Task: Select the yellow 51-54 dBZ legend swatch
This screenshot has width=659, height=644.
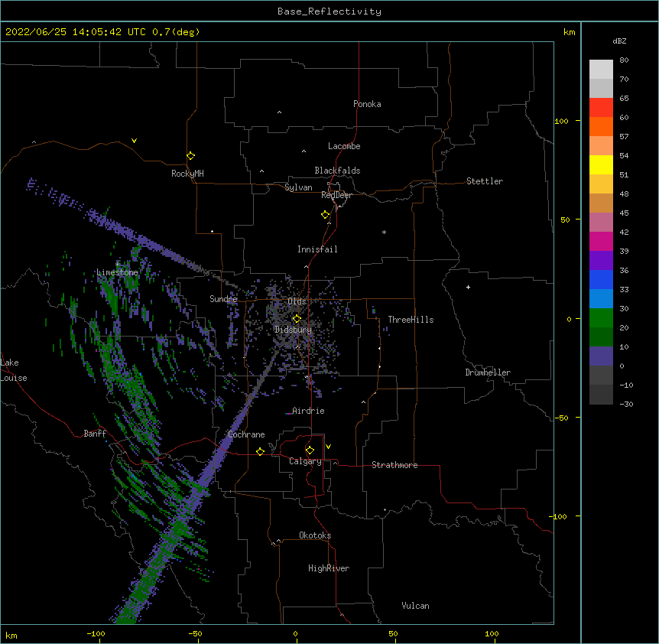Action: (x=601, y=164)
